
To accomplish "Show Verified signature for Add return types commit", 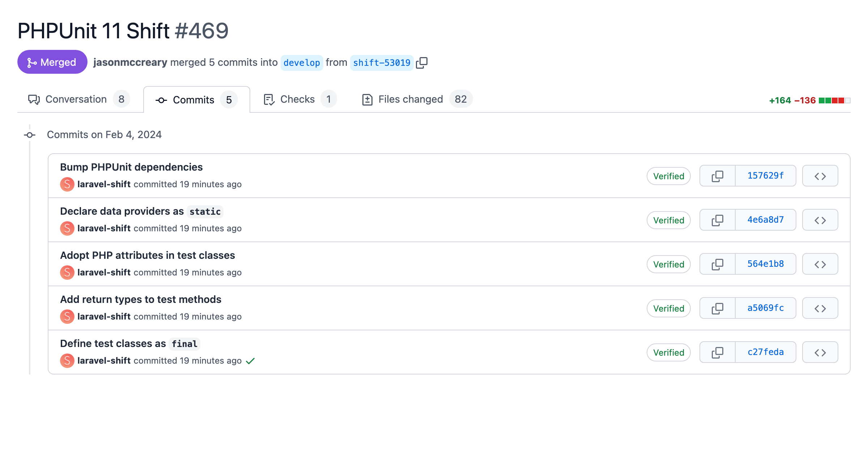I will click(x=669, y=308).
